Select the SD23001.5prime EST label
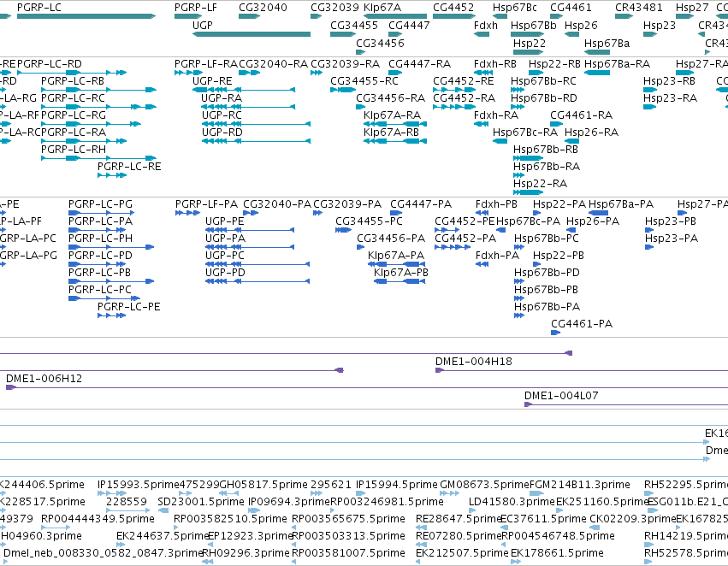Image resolution: width=728 pixels, height=566 pixels. [x=200, y=502]
